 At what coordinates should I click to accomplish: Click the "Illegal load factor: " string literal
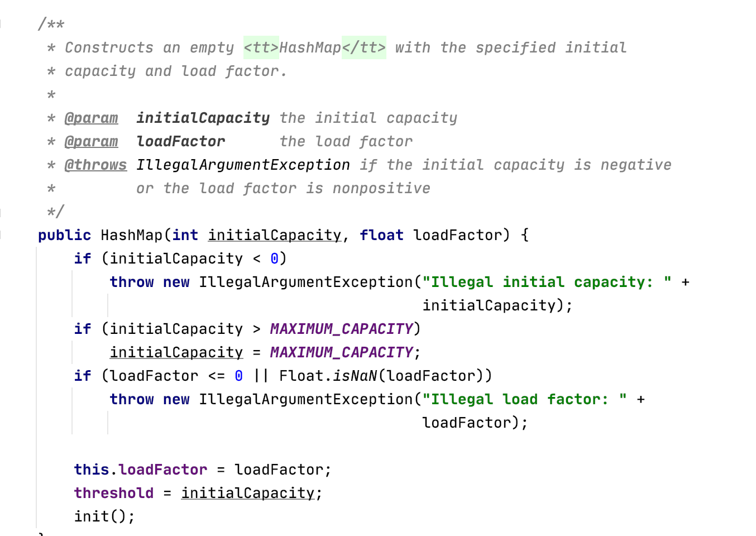click(524, 400)
